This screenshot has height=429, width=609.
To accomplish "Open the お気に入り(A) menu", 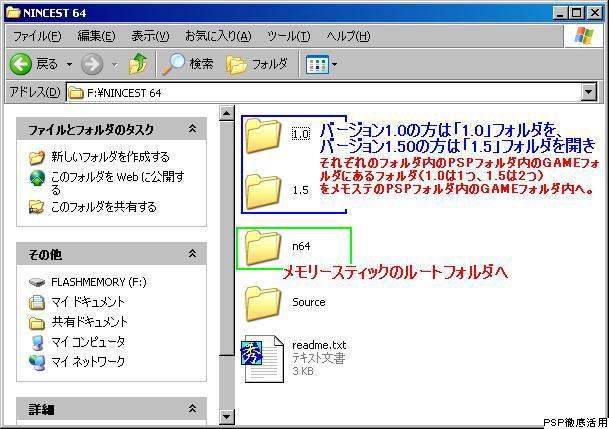I will [x=218, y=36].
